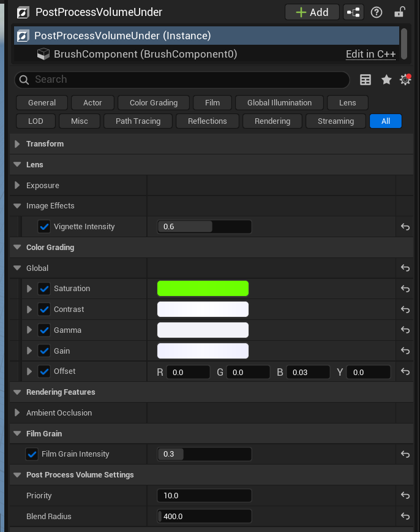Uncheck the Offset override checkbox
This screenshot has height=532, width=420.
pyautogui.click(x=44, y=371)
